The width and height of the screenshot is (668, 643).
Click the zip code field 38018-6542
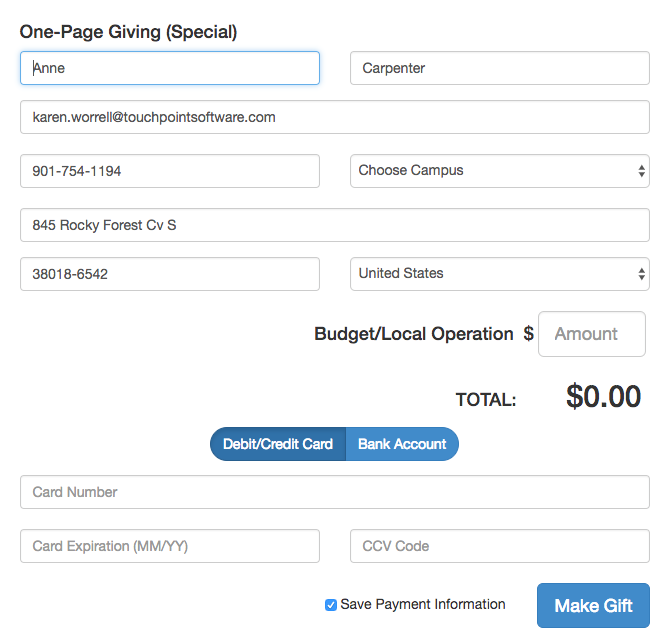pos(170,274)
